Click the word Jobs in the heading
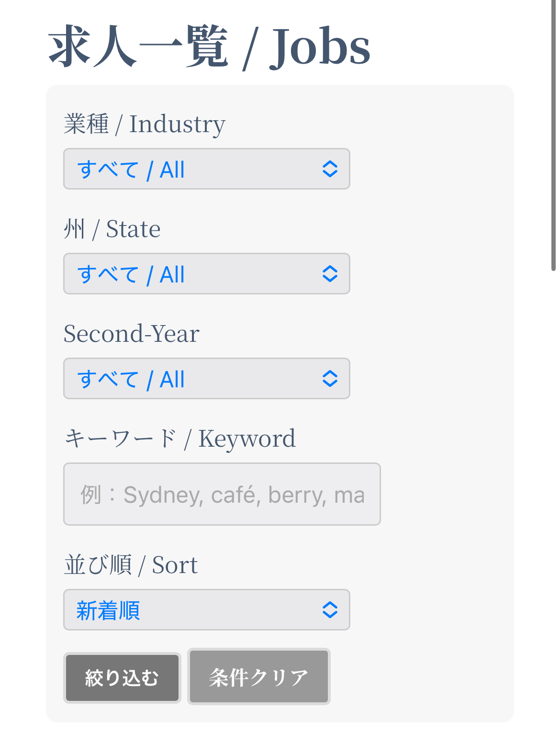Screen dimensions: 560x732 point(320,47)
